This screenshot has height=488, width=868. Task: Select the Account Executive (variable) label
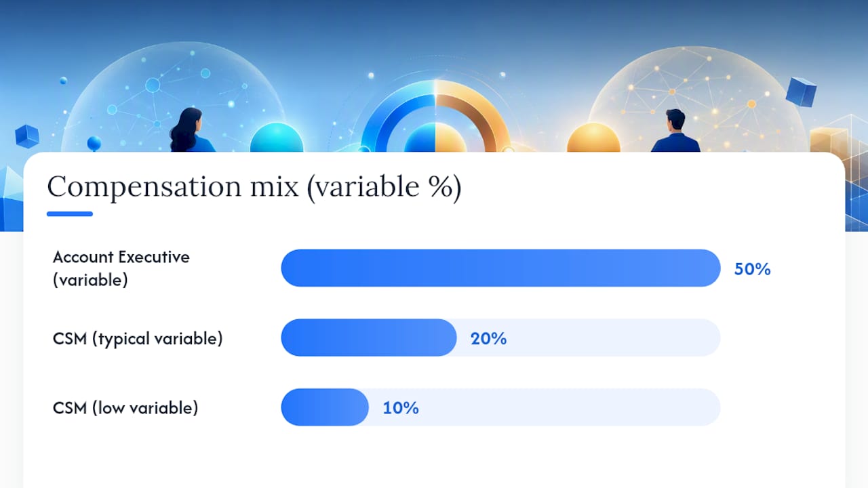coord(121,268)
